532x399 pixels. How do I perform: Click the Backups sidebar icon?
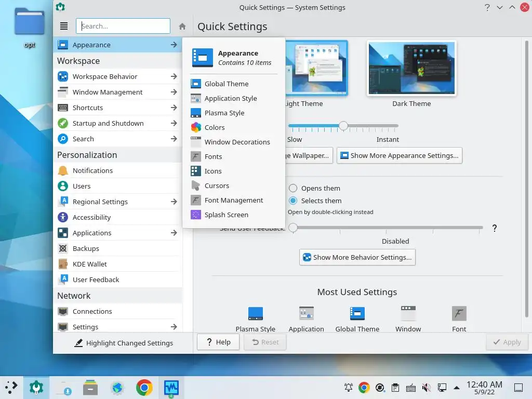pyautogui.click(x=63, y=249)
